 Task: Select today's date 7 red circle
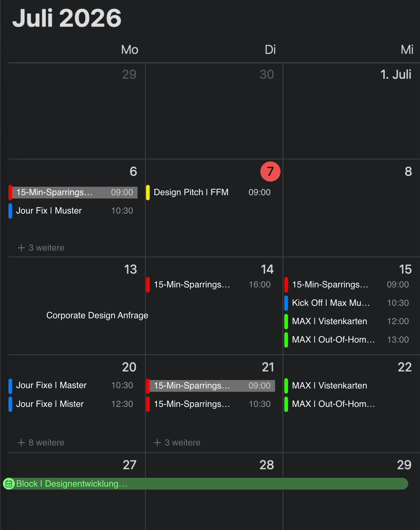(x=270, y=171)
